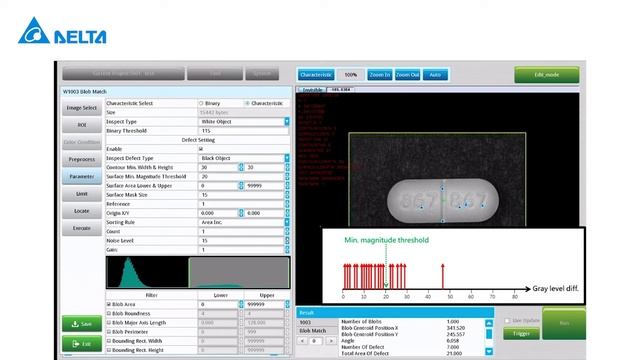The width and height of the screenshot is (640, 360).
Task: Click the 100% zoom level display
Action: coord(351,75)
